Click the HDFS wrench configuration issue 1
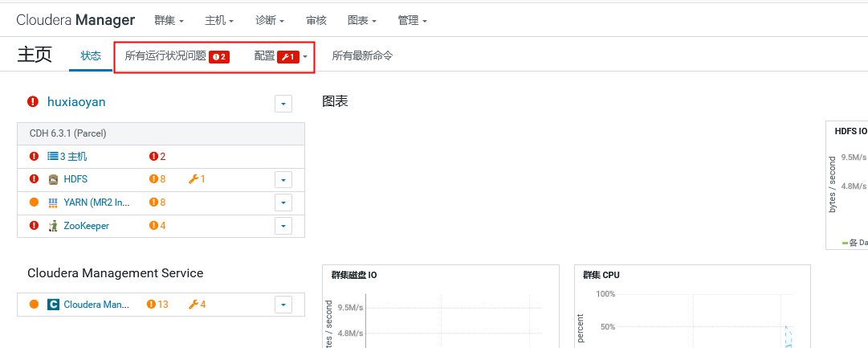This screenshot has width=868, height=348. 197,179
